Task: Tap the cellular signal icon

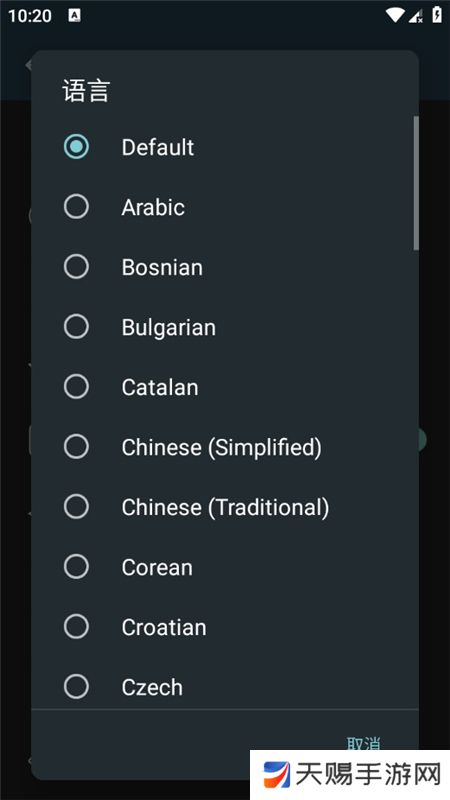Action: 416,15
